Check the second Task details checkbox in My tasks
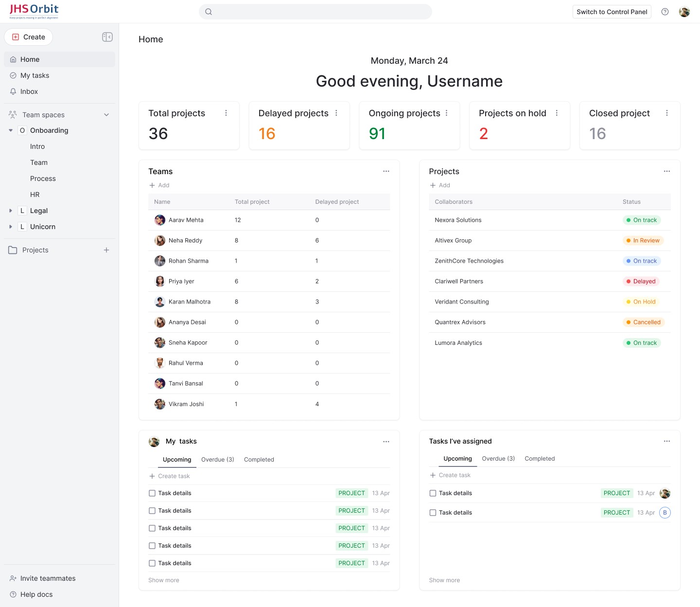The height and width of the screenshot is (607, 700). pyautogui.click(x=152, y=511)
